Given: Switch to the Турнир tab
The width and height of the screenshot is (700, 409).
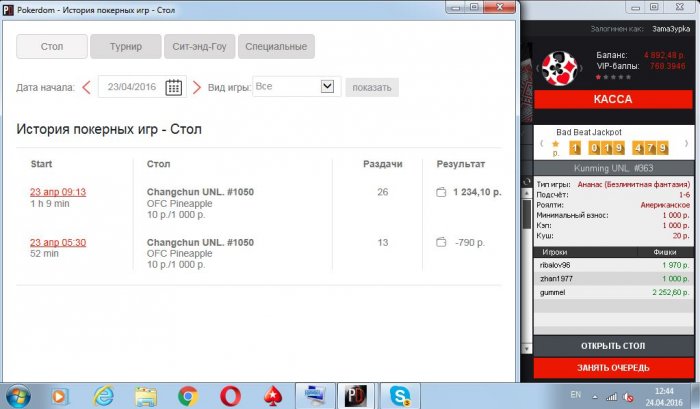Looking at the screenshot, I should [126, 46].
